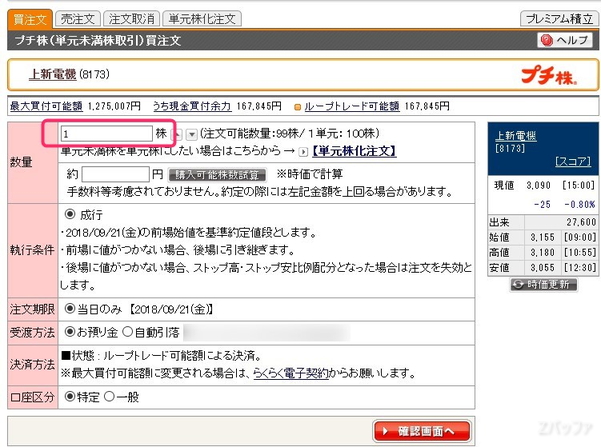Click the 安値 value 3,055

pyautogui.click(x=542, y=267)
